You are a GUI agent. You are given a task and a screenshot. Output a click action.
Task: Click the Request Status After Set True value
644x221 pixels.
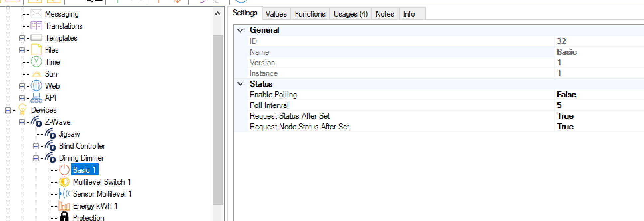pos(565,116)
